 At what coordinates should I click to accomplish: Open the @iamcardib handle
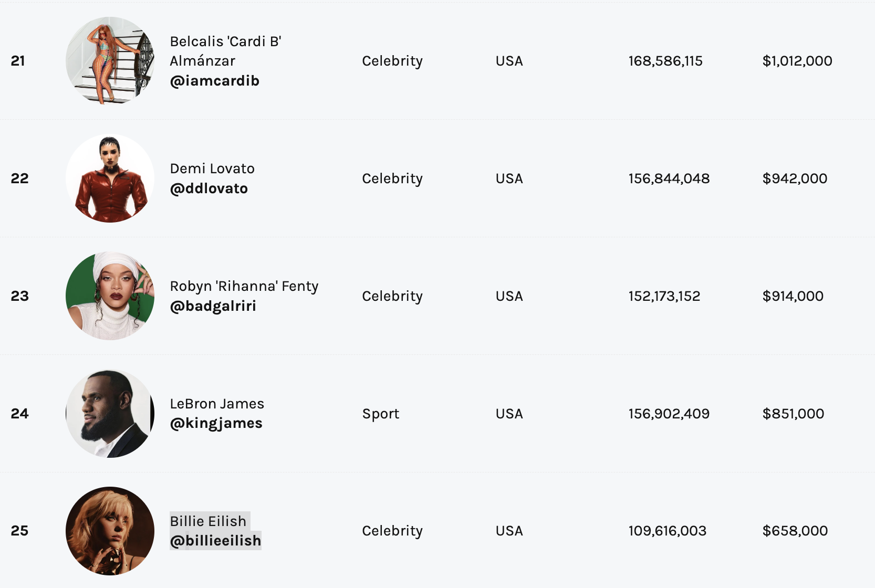pos(214,81)
